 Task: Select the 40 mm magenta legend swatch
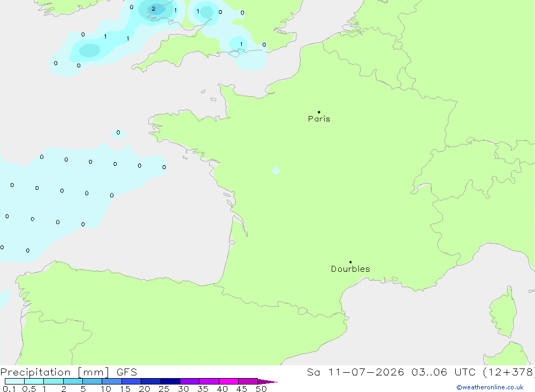tap(228, 381)
